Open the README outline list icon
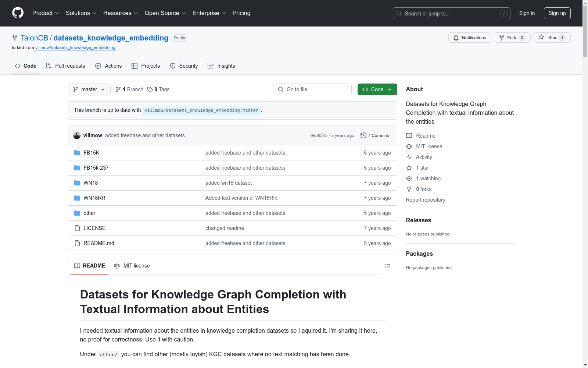This screenshot has height=368, width=588. (x=388, y=266)
